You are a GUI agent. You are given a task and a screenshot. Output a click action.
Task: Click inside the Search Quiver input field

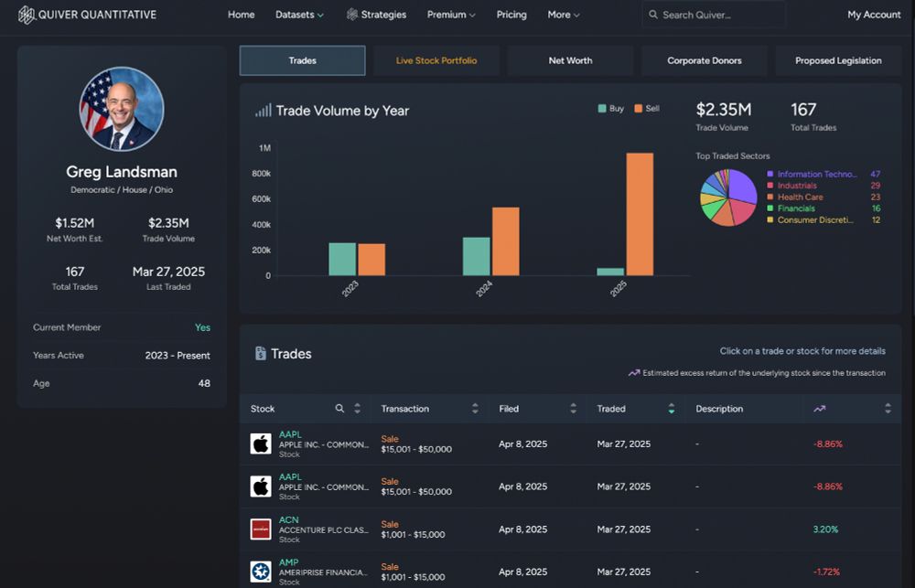[713, 15]
